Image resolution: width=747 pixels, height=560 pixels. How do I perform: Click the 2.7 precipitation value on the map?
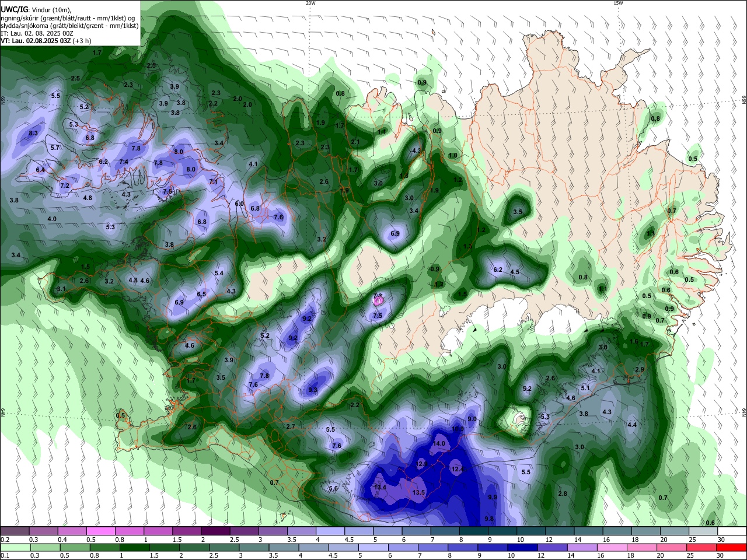[x=291, y=426]
